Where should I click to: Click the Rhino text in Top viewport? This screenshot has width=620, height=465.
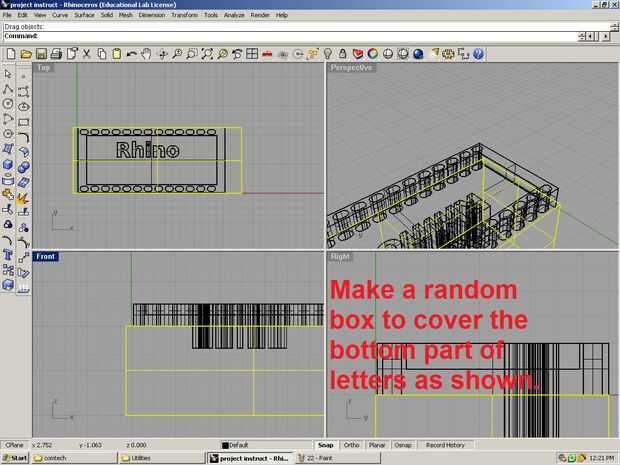point(148,150)
